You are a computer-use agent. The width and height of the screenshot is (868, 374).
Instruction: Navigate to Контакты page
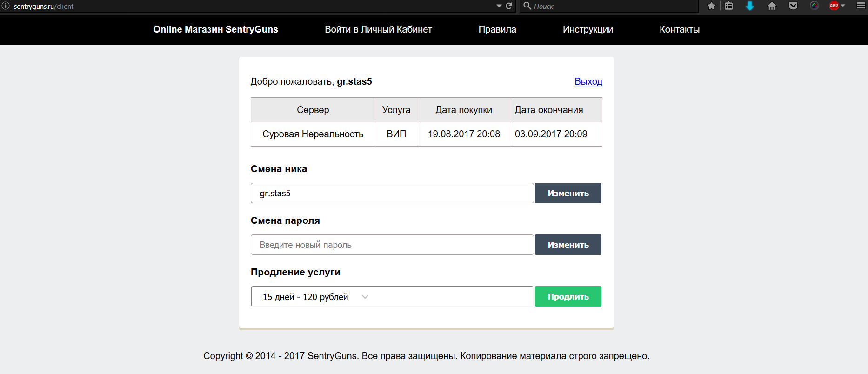(680, 29)
